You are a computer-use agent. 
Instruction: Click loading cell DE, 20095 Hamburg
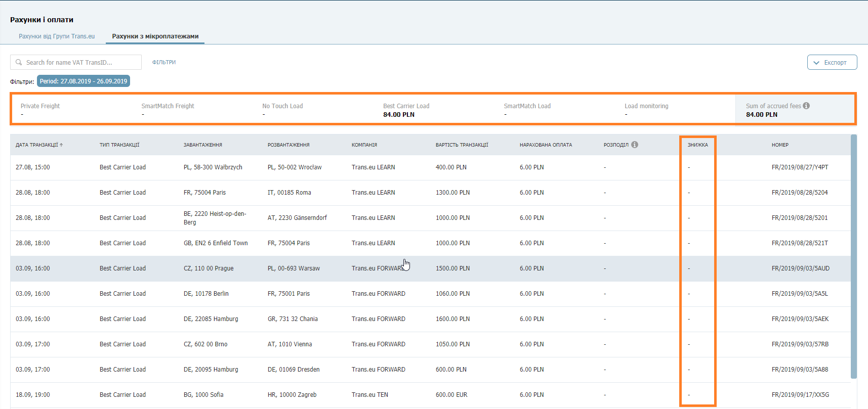[211, 370]
